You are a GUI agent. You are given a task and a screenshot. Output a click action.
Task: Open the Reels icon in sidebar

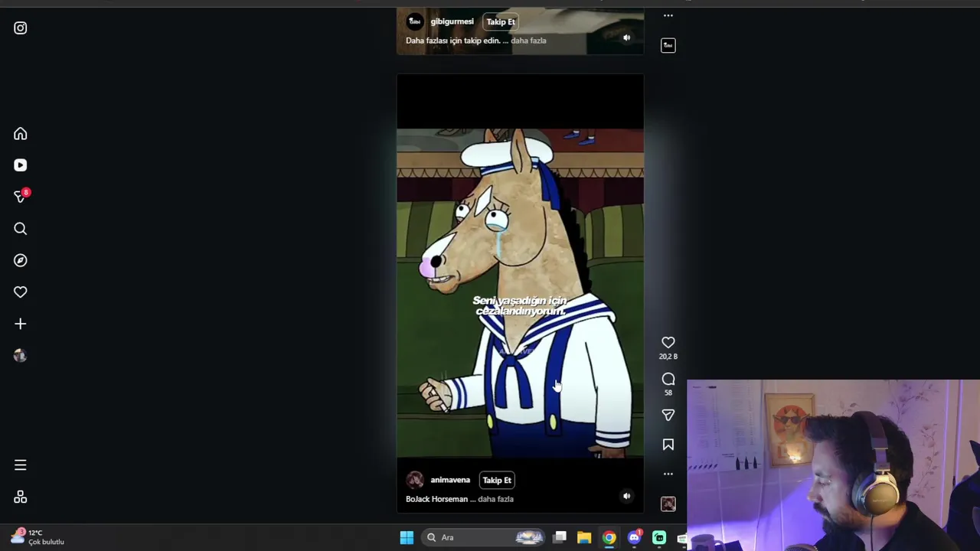pos(21,165)
